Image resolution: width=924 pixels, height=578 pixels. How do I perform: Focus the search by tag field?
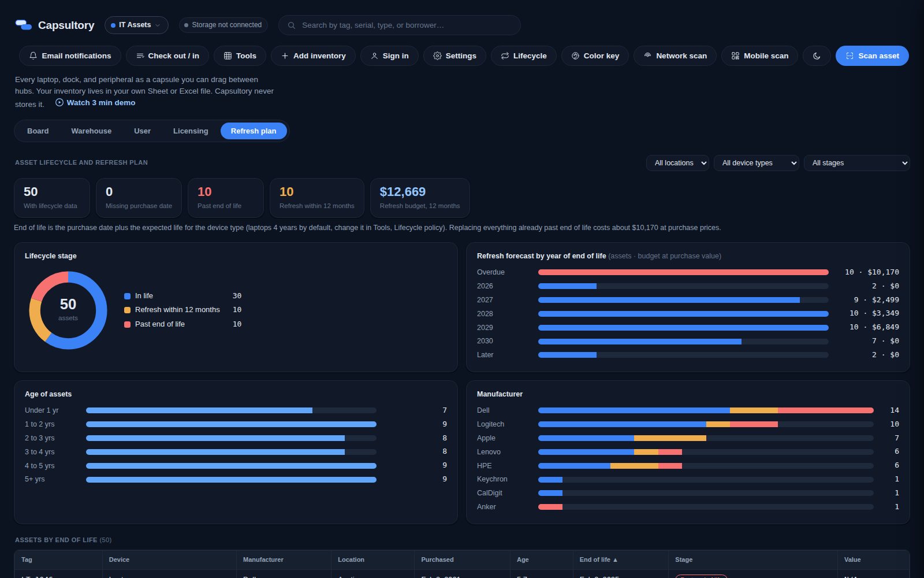[400, 25]
